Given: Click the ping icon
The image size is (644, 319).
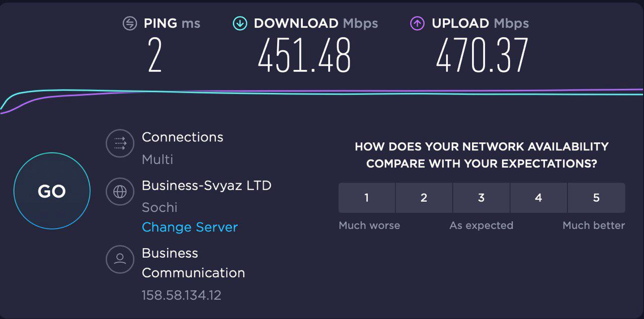Looking at the screenshot, I should tap(130, 24).
